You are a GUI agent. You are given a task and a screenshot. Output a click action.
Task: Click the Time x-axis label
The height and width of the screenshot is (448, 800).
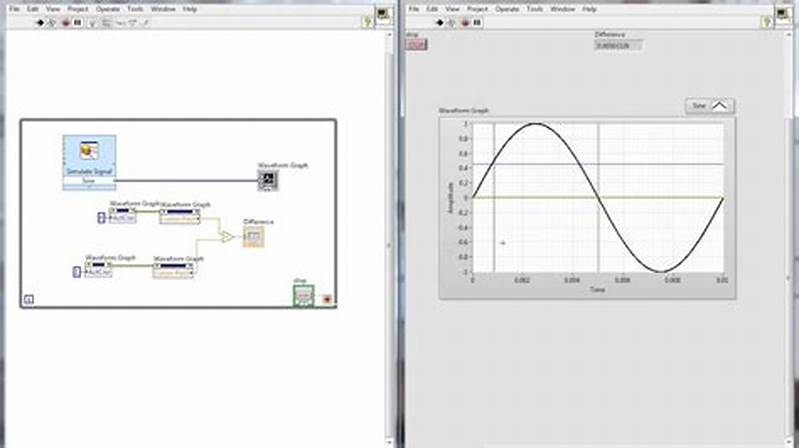click(597, 290)
